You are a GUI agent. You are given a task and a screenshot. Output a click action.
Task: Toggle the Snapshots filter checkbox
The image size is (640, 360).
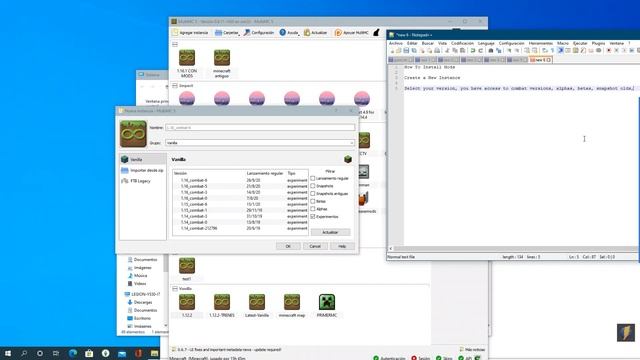[313, 186]
